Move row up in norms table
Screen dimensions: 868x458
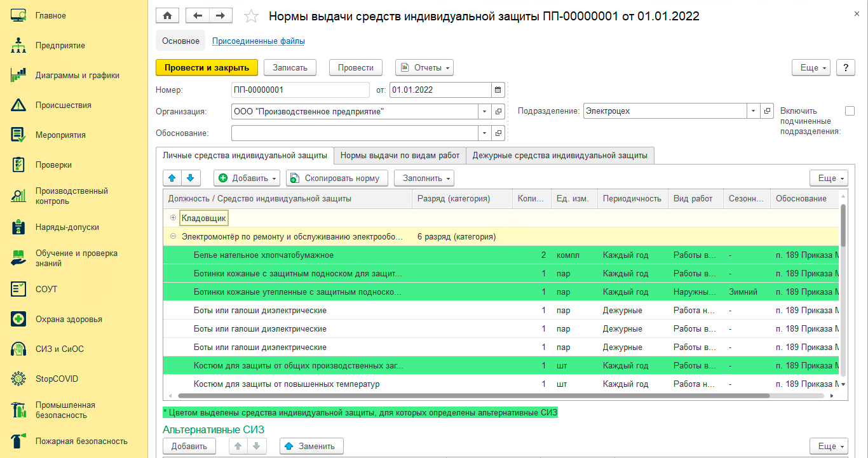pyautogui.click(x=172, y=178)
